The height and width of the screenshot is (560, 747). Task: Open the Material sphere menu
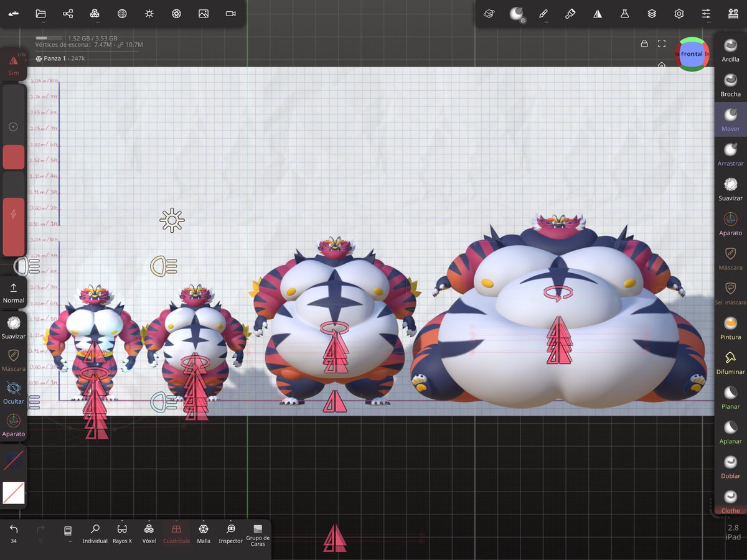point(122,14)
